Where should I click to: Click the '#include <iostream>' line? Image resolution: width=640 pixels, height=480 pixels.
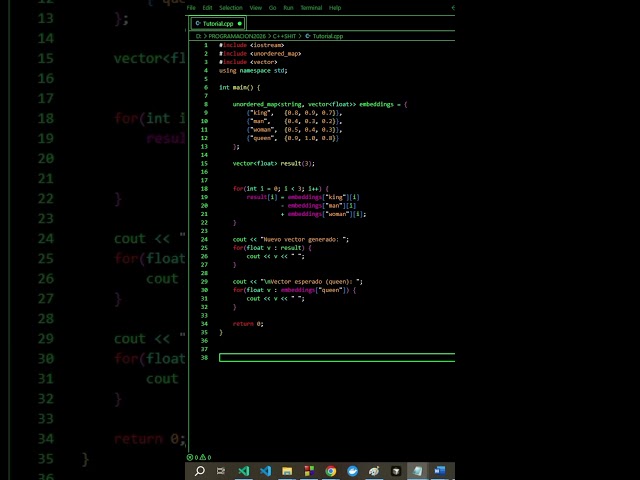(251, 45)
